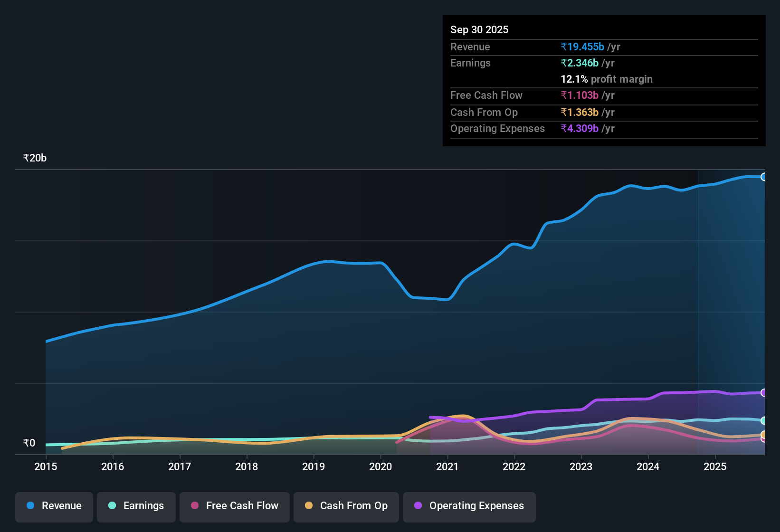This screenshot has width=780, height=532.
Task: Collapse the Free Cash Flow legend entry
Action: 234,506
